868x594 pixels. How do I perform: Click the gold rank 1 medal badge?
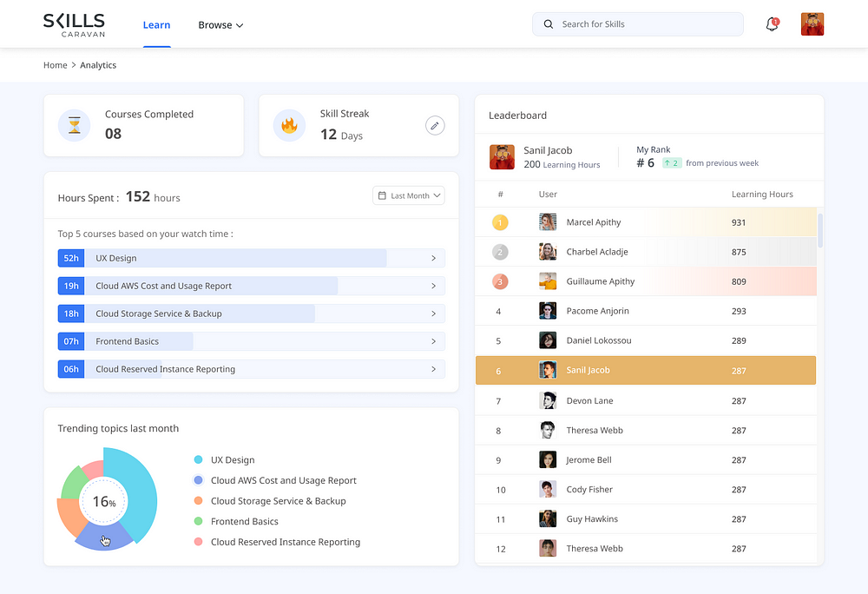point(500,222)
